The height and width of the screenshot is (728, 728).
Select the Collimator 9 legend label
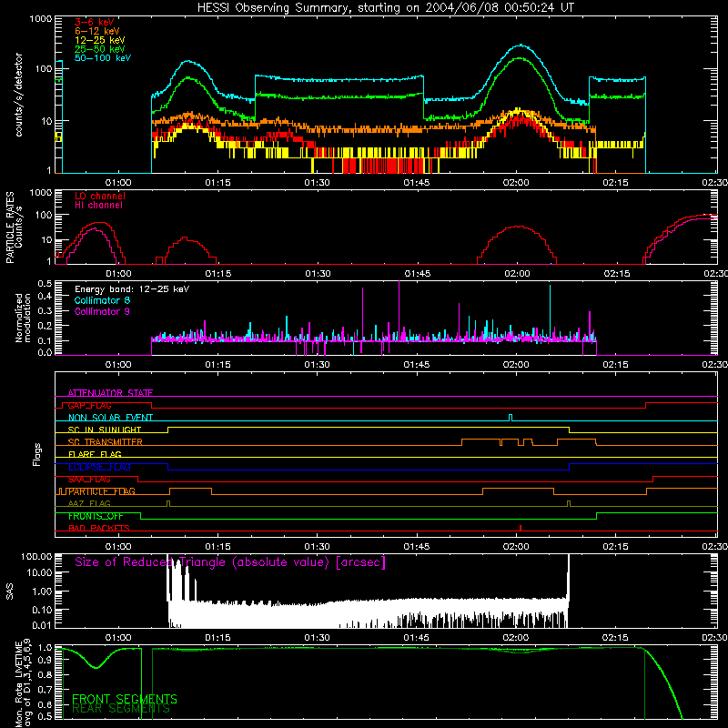(102, 311)
